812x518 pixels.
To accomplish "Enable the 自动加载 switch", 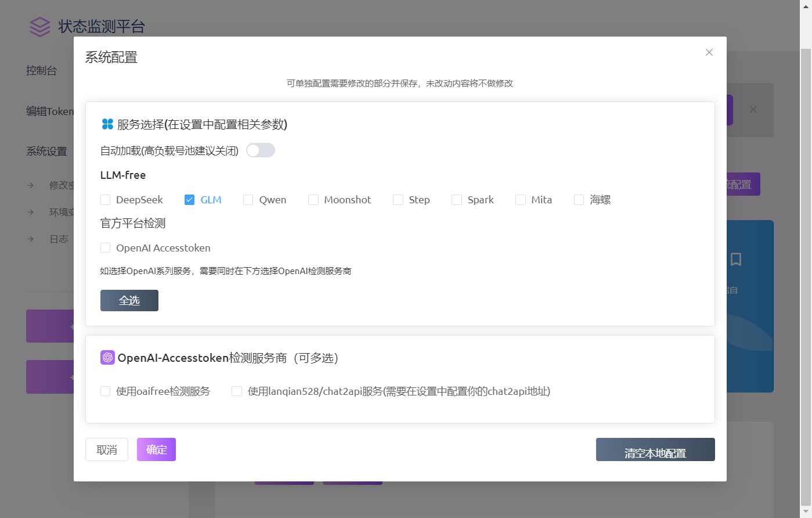I will [x=260, y=150].
